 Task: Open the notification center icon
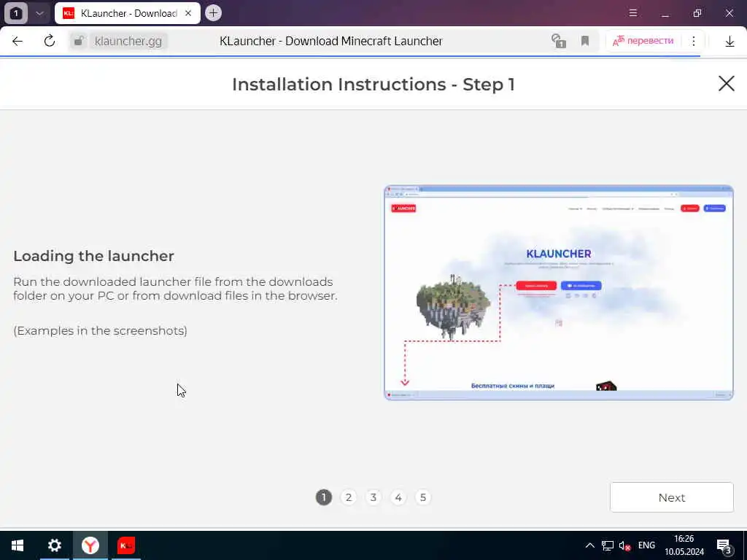coord(724,545)
